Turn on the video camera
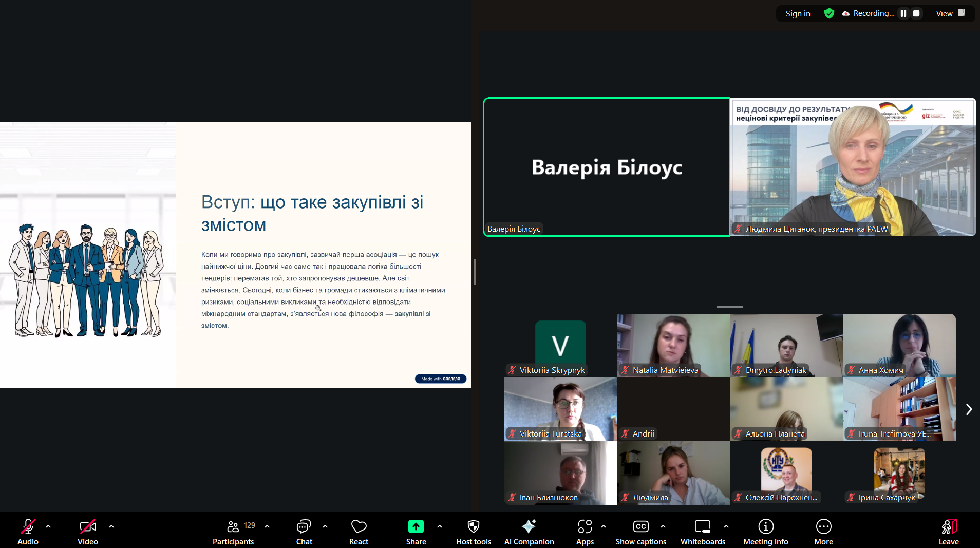This screenshot has width=980, height=548. click(87, 532)
